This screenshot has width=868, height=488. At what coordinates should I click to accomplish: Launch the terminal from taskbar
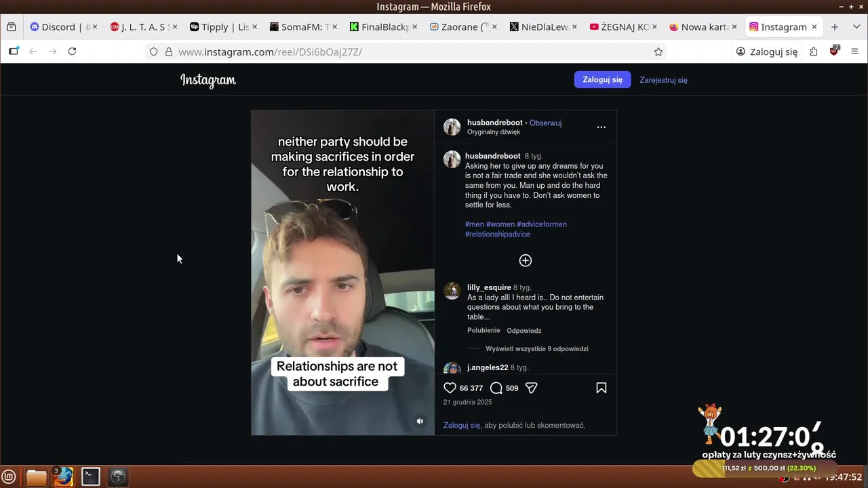[91, 477]
